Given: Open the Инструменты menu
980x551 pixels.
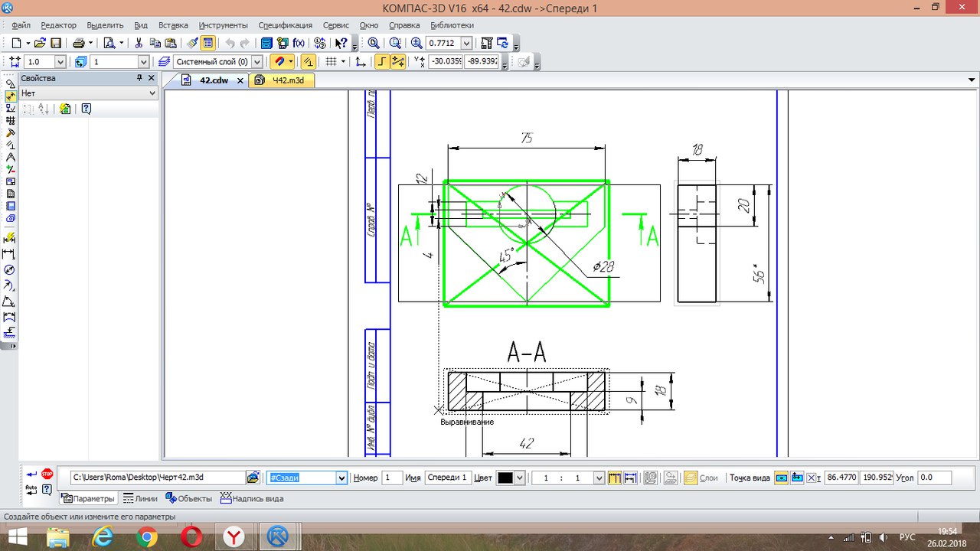Looking at the screenshot, I should point(223,25).
